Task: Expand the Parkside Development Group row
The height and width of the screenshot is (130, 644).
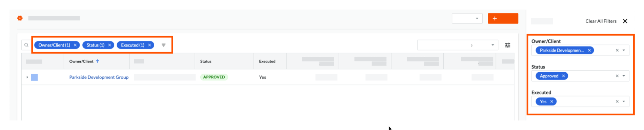Action: (27, 77)
